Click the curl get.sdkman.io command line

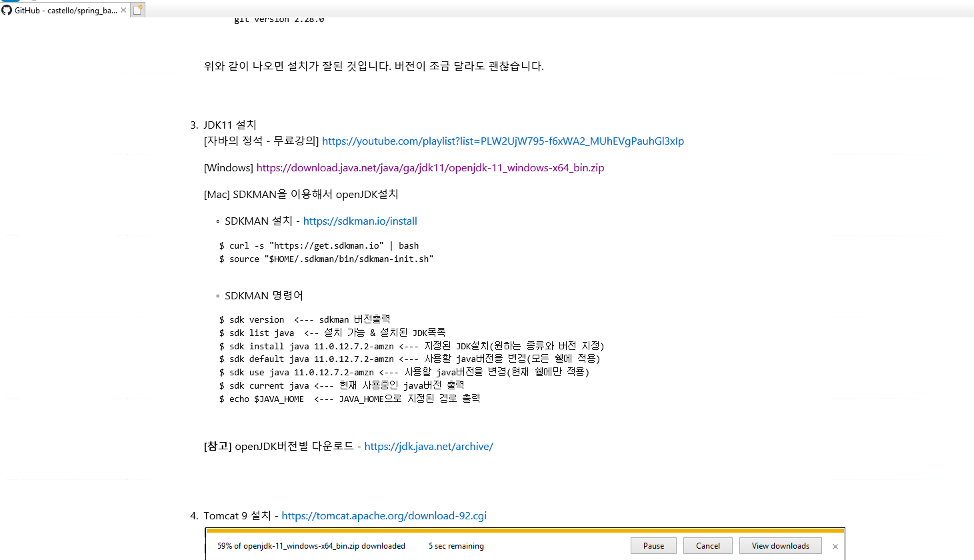pos(319,246)
